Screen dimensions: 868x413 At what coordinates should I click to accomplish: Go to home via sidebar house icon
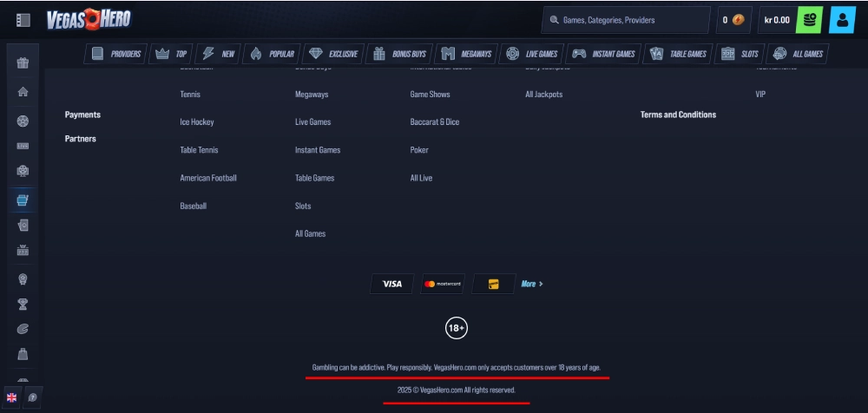pyautogui.click(x=23, y=92)
